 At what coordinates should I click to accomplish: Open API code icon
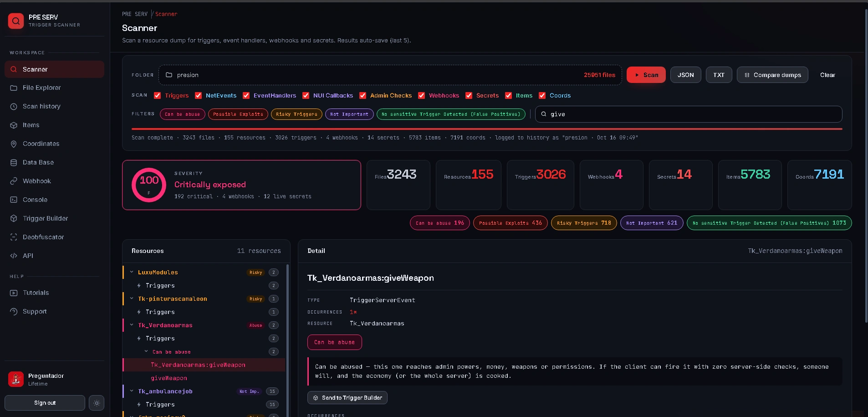[x=14, y=256]
